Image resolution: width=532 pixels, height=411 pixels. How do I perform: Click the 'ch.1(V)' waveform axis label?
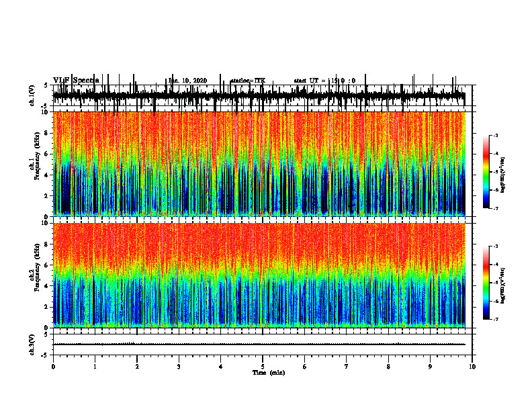click(x=32, y=95)
